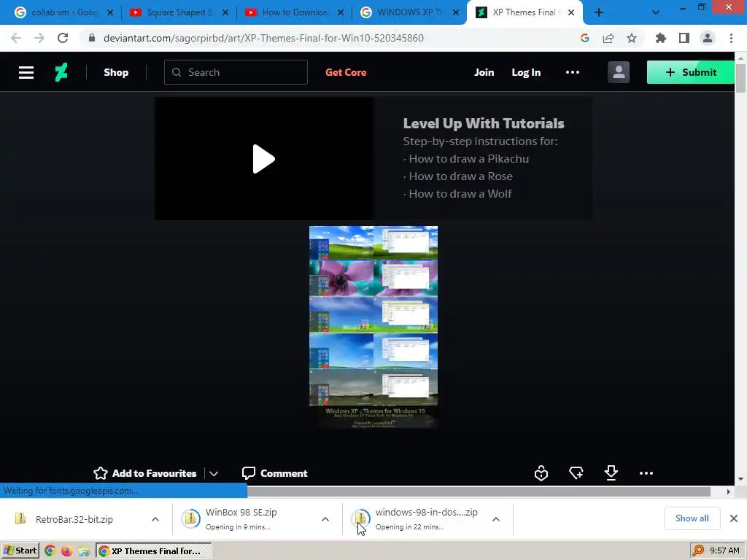The image size is (747, 560).
Task: Open the Extensions puzzle icon
Action: [x=661, y=38]
